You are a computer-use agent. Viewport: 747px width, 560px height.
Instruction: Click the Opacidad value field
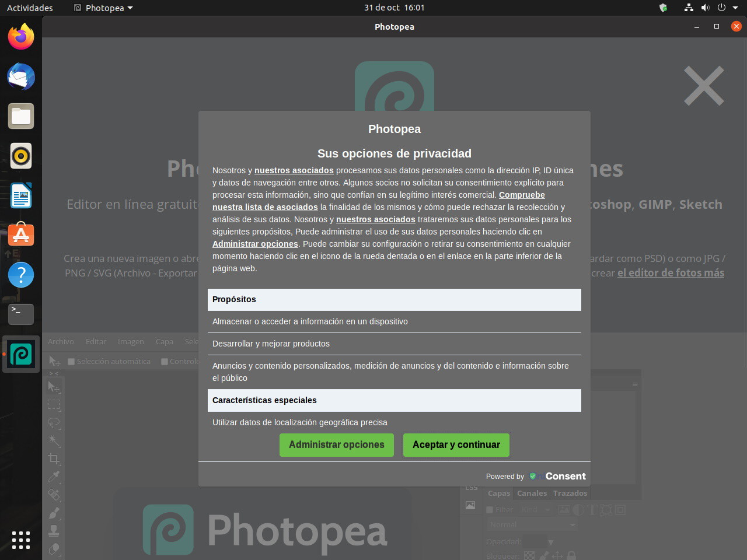pos(534,541)
